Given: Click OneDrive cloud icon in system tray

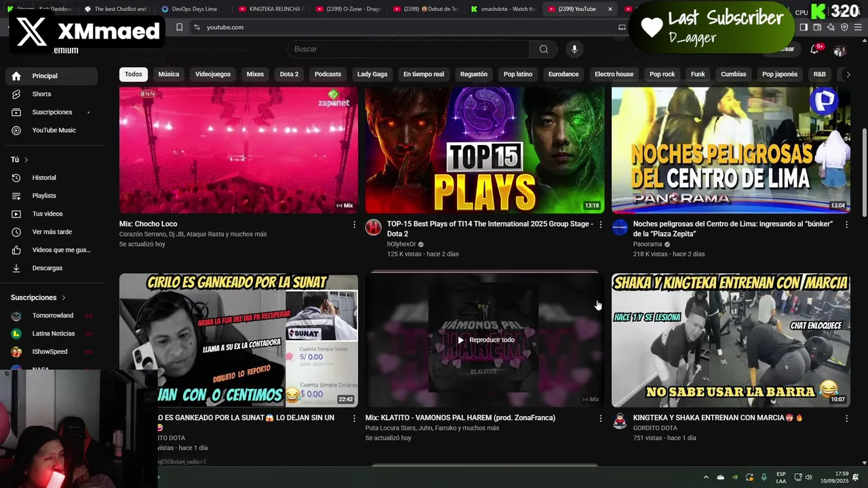Looking at the screenshot, I should (720, 477).
